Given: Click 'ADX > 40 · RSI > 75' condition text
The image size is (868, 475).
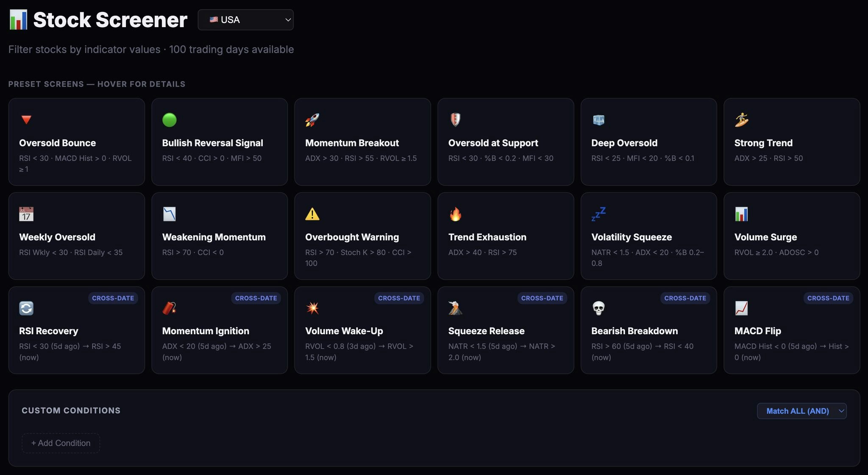Looking at the screenshot, I should (483, 252).
